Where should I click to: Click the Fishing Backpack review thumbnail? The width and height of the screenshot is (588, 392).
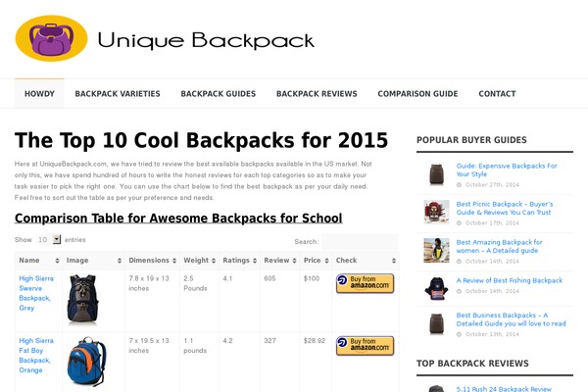pyautogui.click(x=436, y=288)
